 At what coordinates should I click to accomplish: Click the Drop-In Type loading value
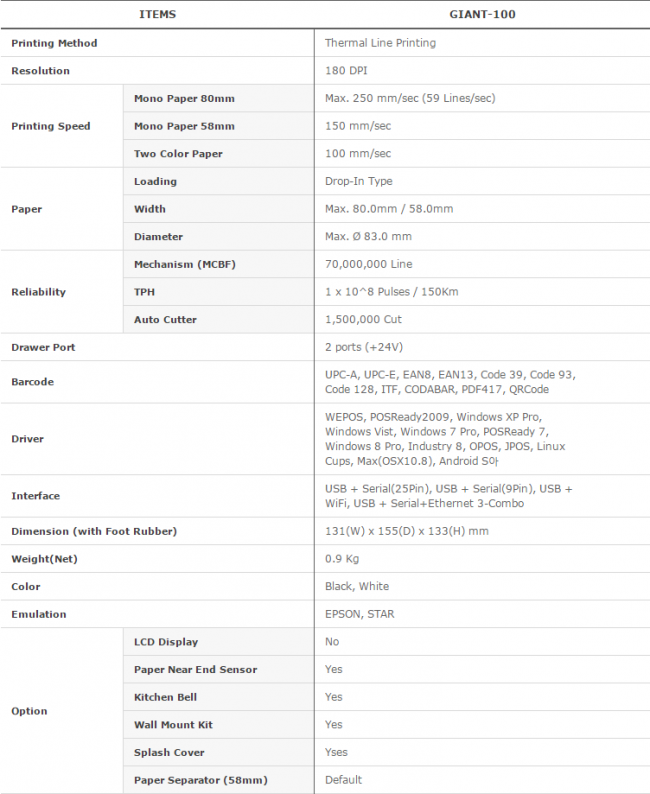tap(358, 181)
